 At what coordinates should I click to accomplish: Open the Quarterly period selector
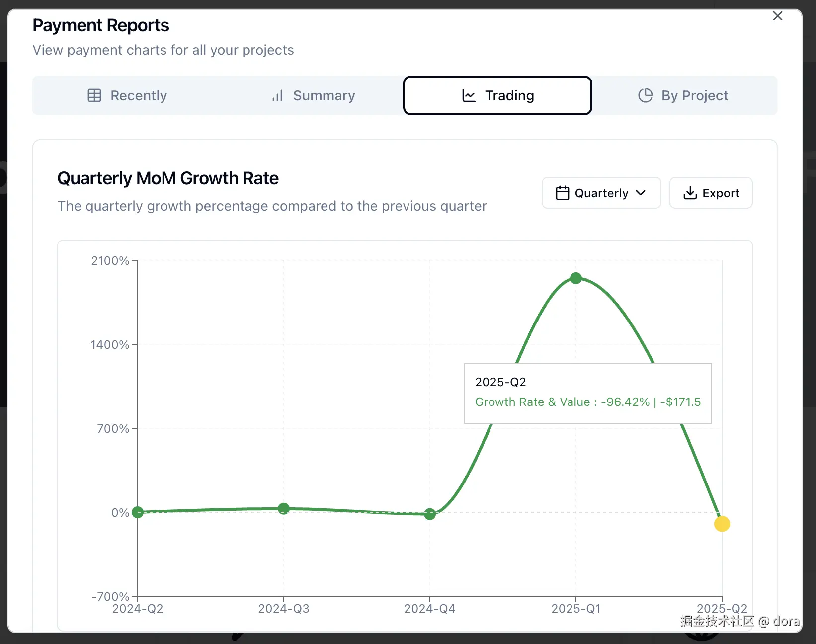click(601, 193)
